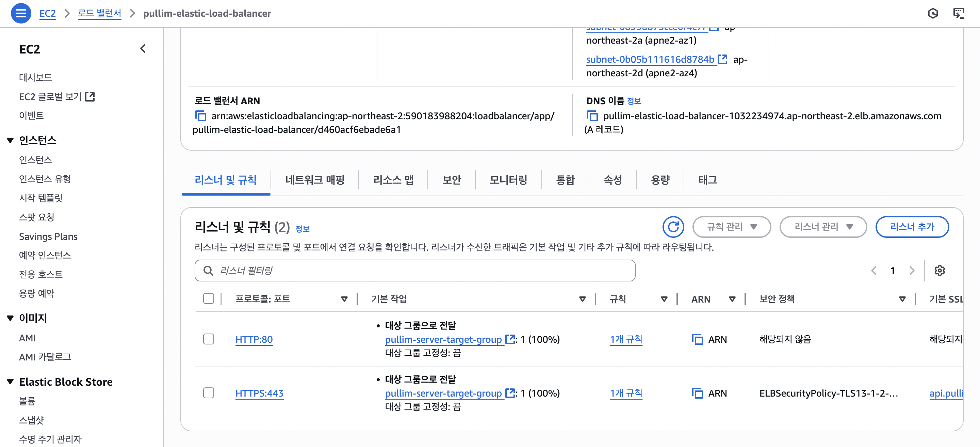Copy ARN icon for HTTP:80 listener
Screen dimensions: 980x447
[x=697, y=339]
